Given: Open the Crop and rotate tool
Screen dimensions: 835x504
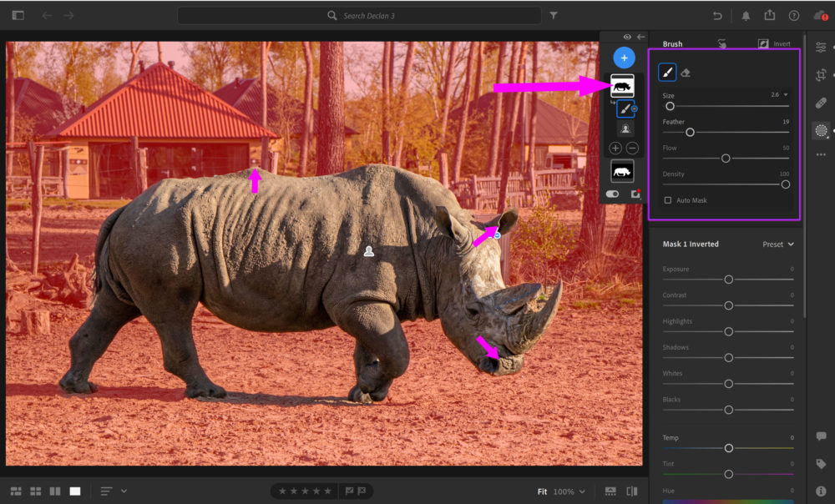Looking at the screenshot, I should click(x=821, y=75).
